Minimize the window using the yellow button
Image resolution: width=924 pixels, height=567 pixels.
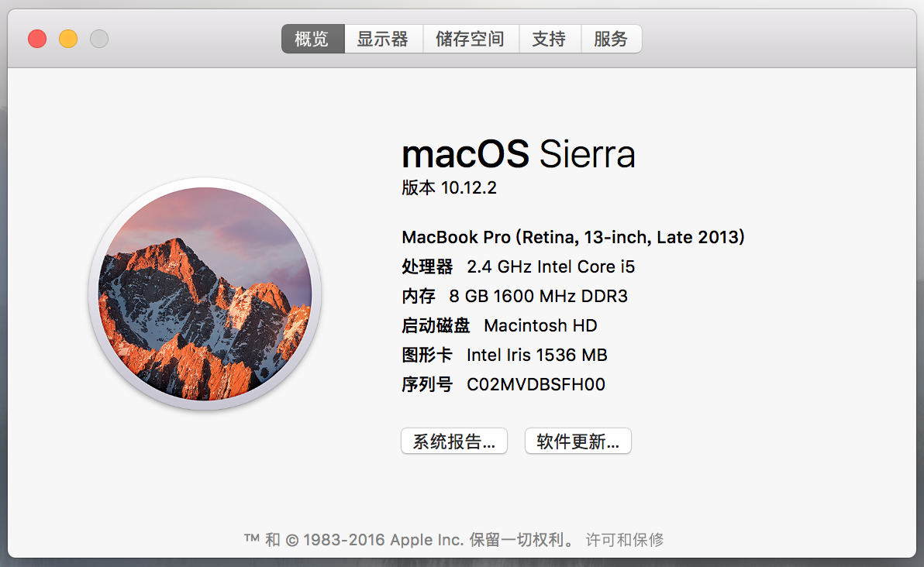click(68, 39)
